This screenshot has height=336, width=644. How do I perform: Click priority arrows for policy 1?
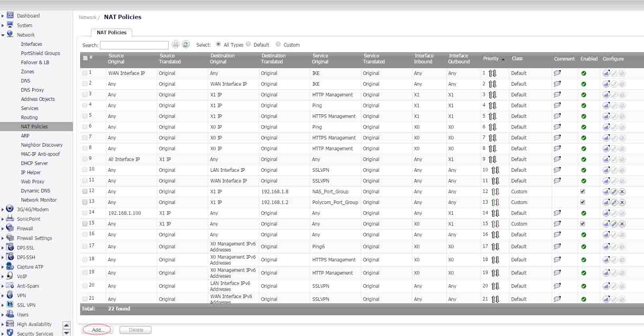pos(493,73)
